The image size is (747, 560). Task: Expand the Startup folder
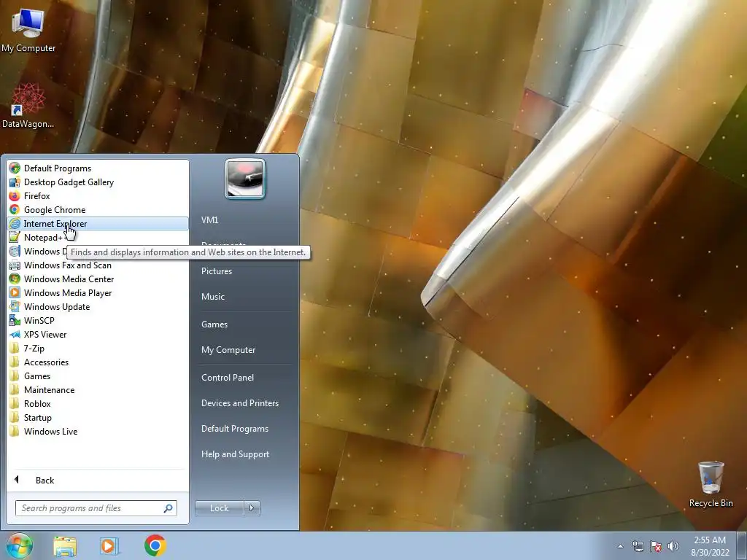click(x=98, y=417)
